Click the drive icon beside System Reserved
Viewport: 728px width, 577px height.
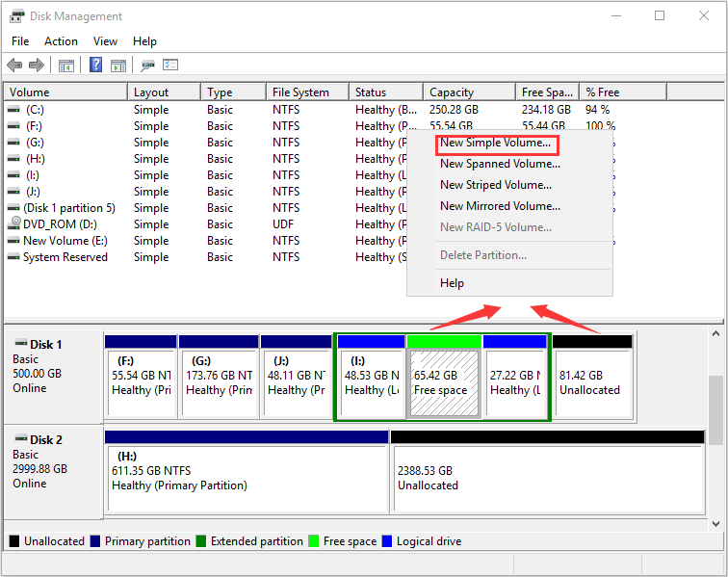point(13,257)
